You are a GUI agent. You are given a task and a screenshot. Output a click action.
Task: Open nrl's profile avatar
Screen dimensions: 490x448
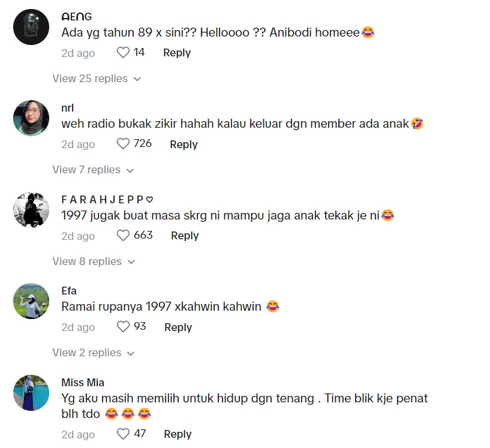coord(31,118)
